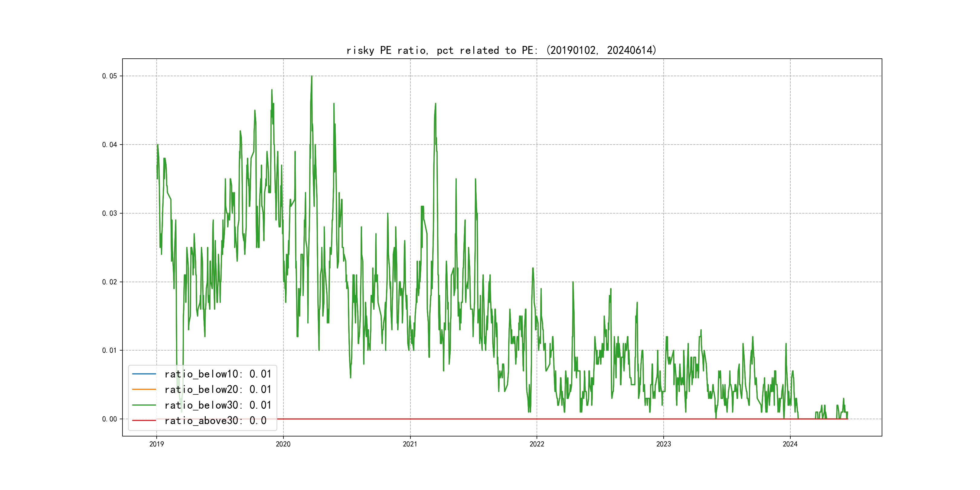
Task: Click the blue ratio_below10 legend line
Action: click(x=144, y=374)
